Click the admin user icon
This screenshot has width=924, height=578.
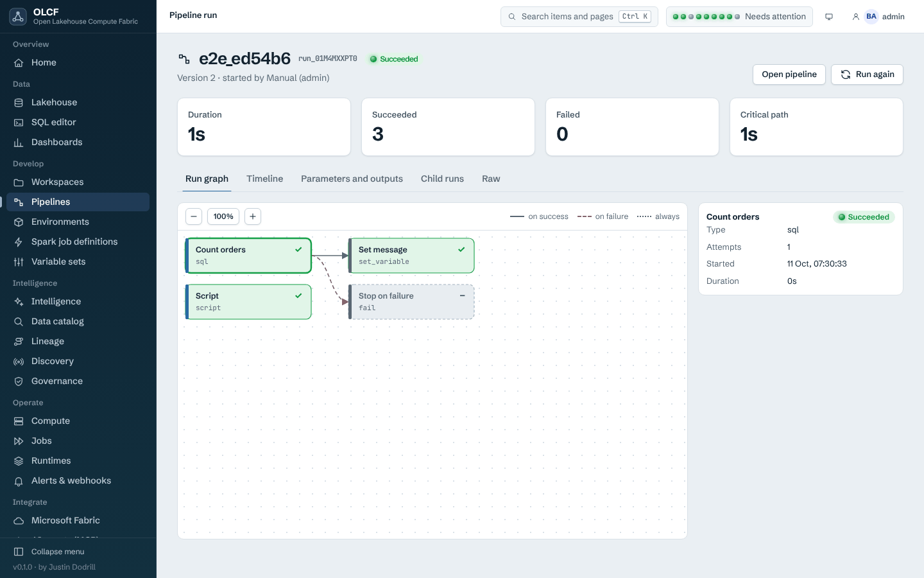[x=855, y=17]
